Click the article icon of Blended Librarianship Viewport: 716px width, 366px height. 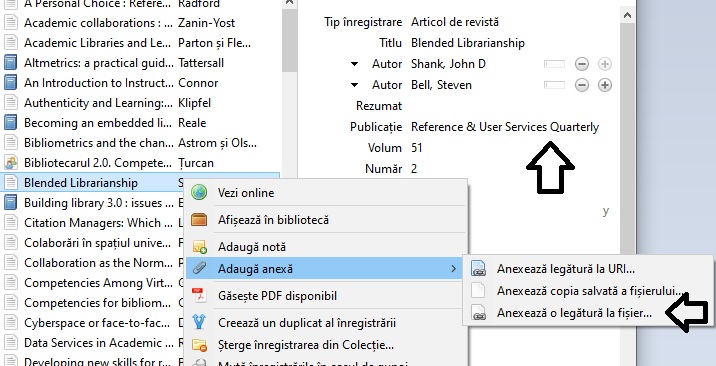(10, 183)
